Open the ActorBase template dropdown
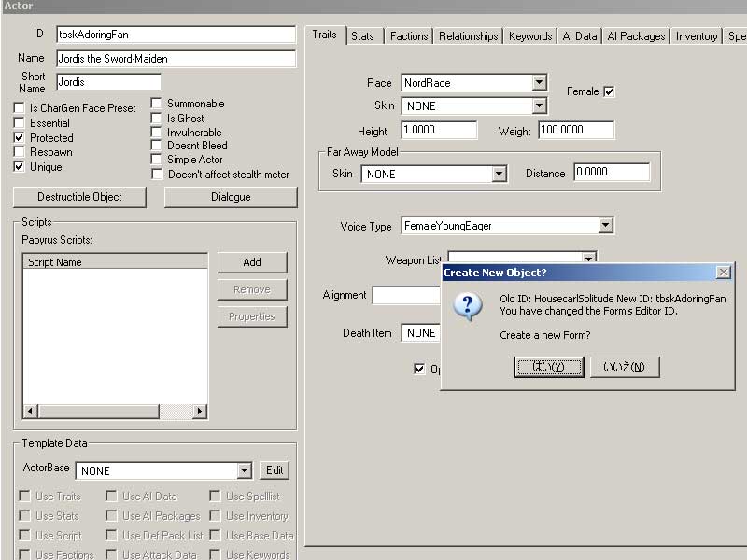Viewport: 747px width, 560px height. point(244,470)
